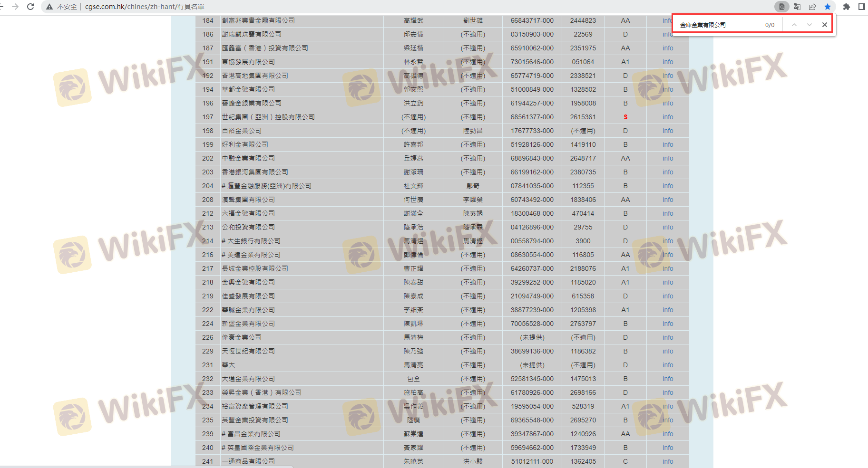Open info link for row 232

[x=668, y=379]
